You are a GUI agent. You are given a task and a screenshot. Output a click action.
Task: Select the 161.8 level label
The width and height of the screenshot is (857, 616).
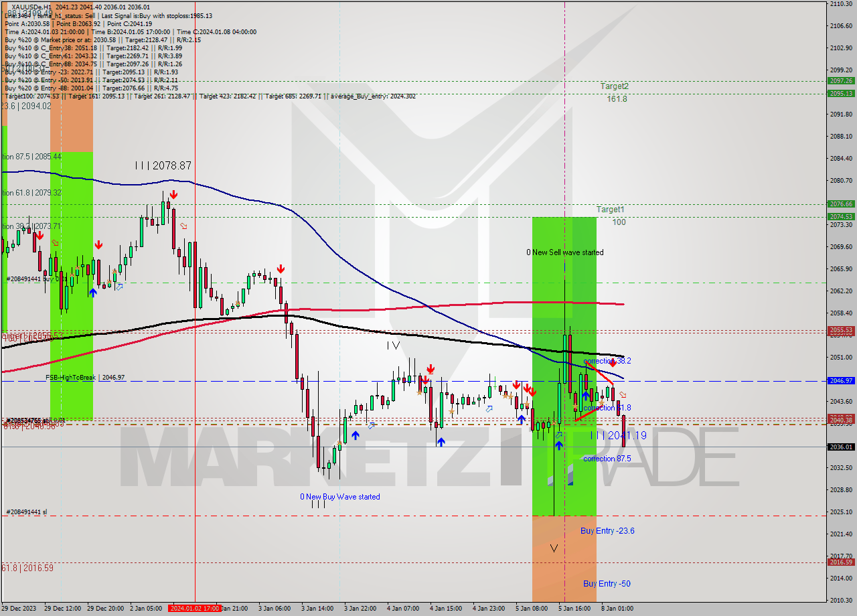point(617,99)
